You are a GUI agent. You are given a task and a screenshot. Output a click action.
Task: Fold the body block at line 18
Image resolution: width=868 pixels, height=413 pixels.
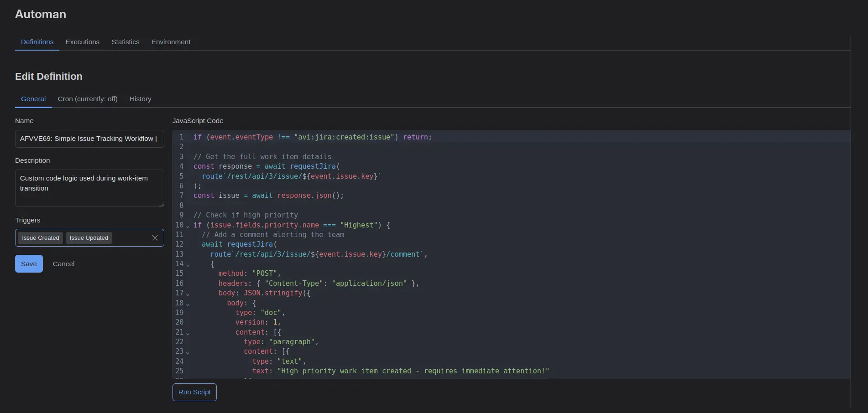(x=188, y=304)
